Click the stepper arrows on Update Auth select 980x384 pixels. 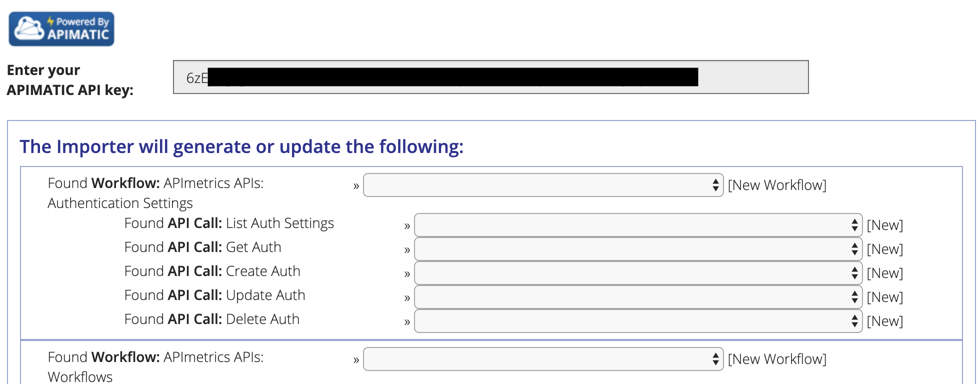[x=854, y=297]
